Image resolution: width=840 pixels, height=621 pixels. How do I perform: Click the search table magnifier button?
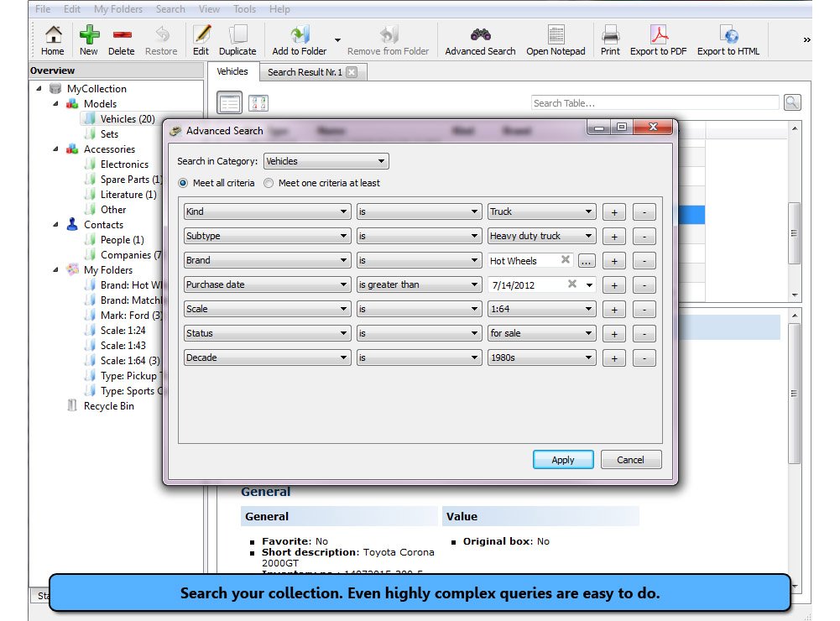tap(792, 102)
